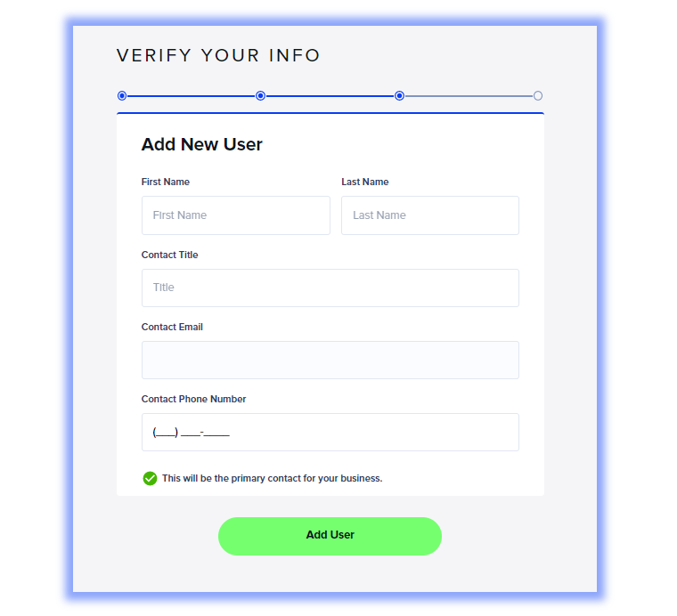677x616 pixels.
Task: Click the "Contact Title" label
Action: coord(170,255)
